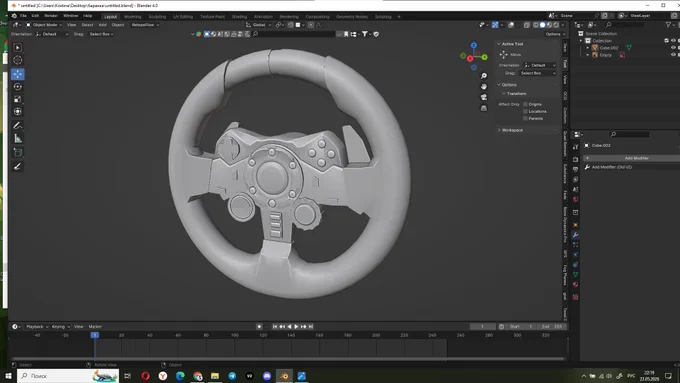Switch perspective/orthographic grid icon in viewport

484,108
